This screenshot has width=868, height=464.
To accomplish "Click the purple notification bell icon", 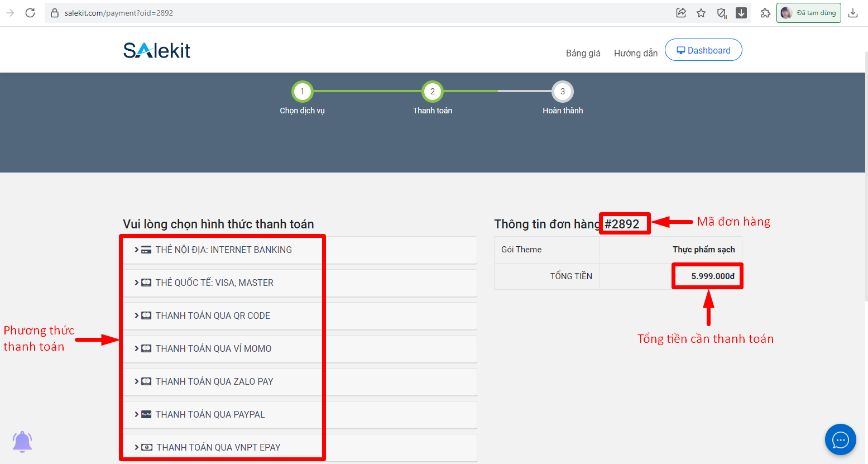I will pyautogui.click(x=22, y=442).
